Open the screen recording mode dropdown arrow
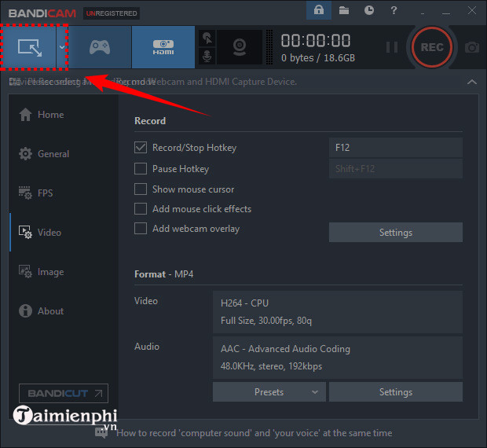The image size is (487, 448). tap(62, 47)
